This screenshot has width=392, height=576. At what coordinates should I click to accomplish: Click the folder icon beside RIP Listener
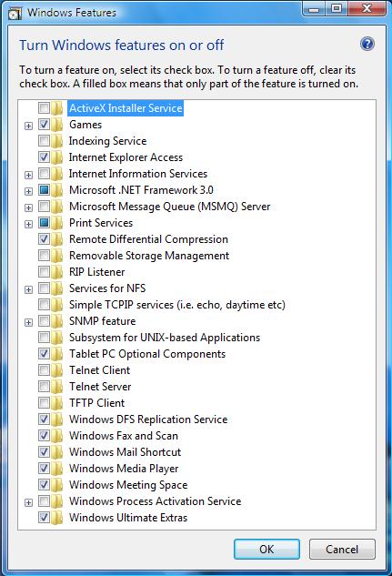[57, 272]
